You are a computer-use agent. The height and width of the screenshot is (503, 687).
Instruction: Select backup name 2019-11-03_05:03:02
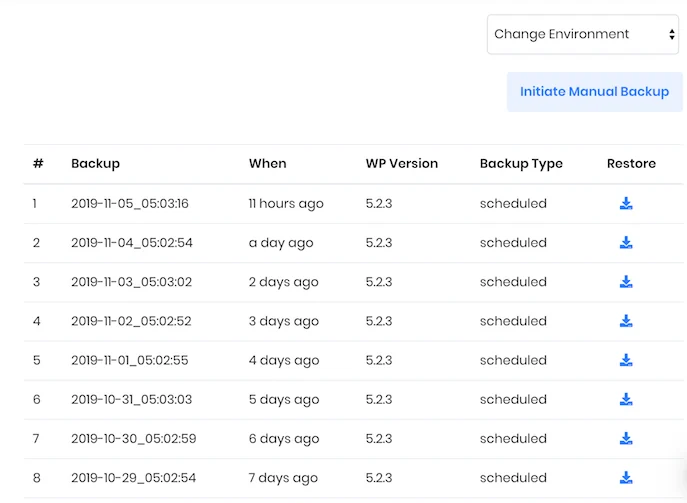pos(131,282)
